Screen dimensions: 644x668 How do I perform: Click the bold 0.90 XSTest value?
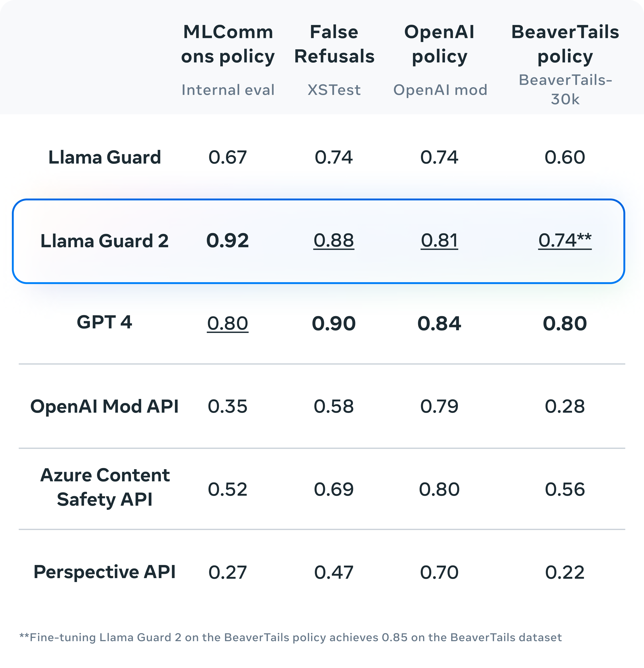(334, 323)
